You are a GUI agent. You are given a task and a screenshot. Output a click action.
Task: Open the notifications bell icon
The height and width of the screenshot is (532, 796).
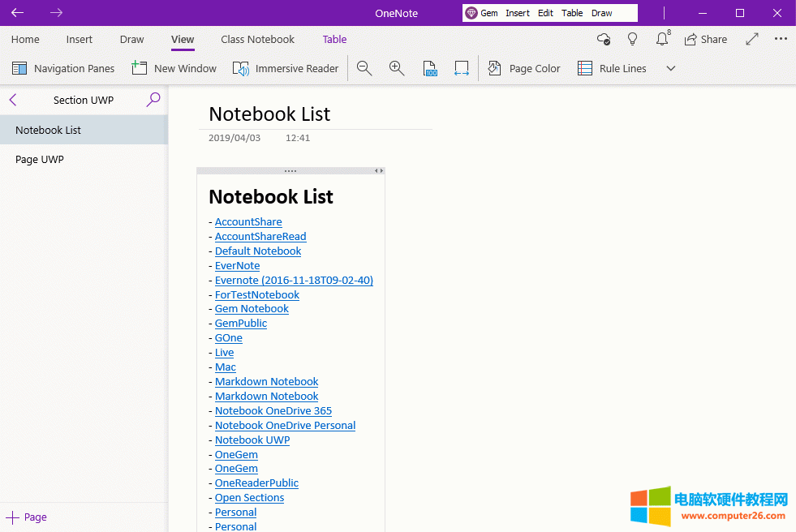(662, 39)
